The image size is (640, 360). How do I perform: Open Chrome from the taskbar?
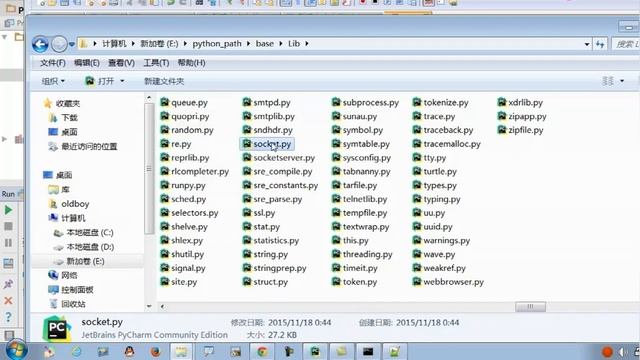point(262,351)
